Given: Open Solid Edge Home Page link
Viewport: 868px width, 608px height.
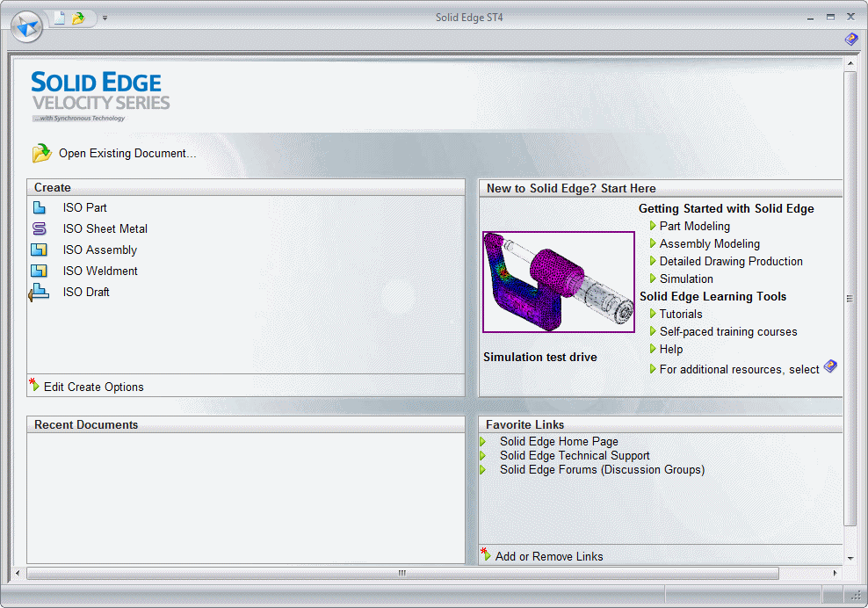Looking at the screenshot, I should pyautogui.click(x=559, y=441).
